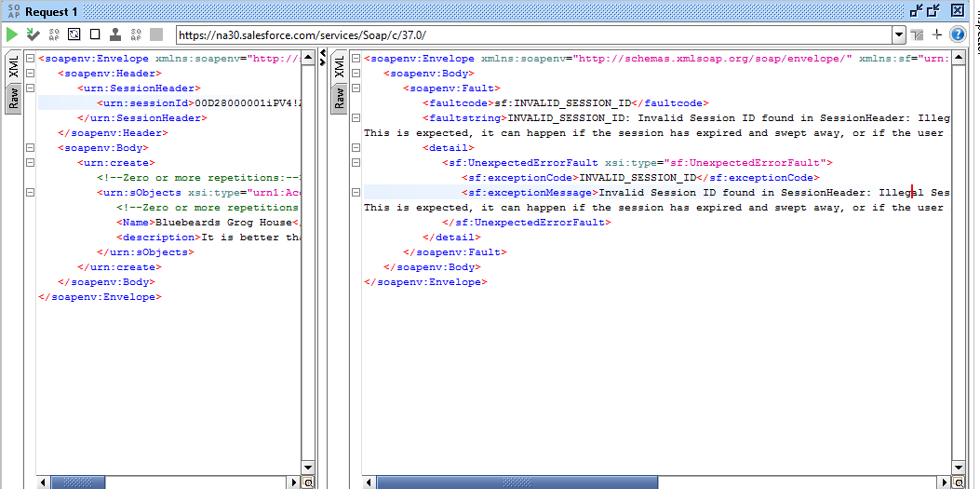Click response pane horizontal scroll left arrow
The height and width of the screenshot is (489, 980).
(x=369, y=482)
